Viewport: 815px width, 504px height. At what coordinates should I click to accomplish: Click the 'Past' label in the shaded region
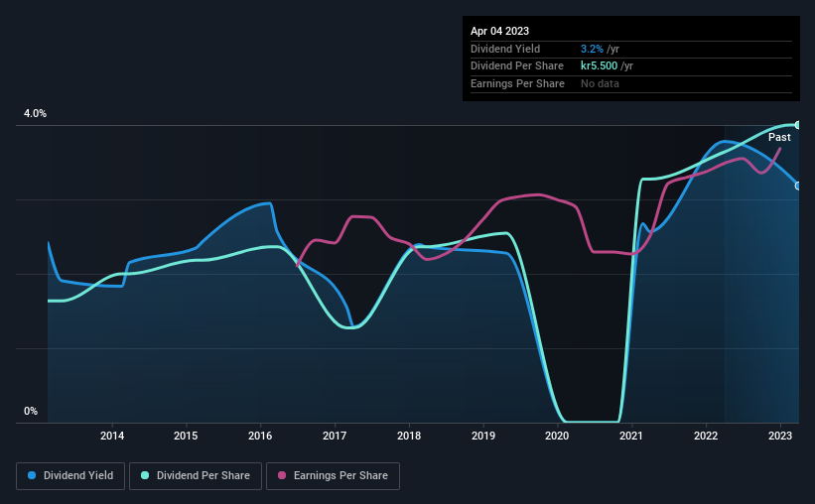(x=779, y=137)
